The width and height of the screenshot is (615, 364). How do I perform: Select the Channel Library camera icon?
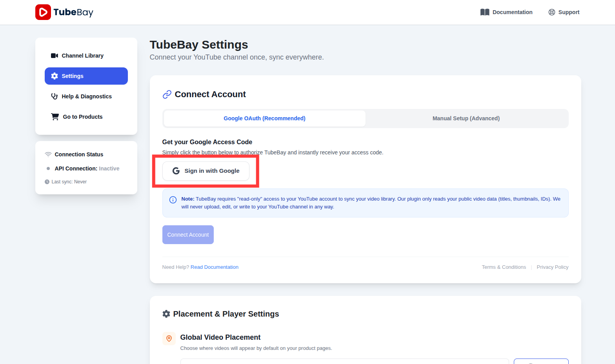click(55, 55)
